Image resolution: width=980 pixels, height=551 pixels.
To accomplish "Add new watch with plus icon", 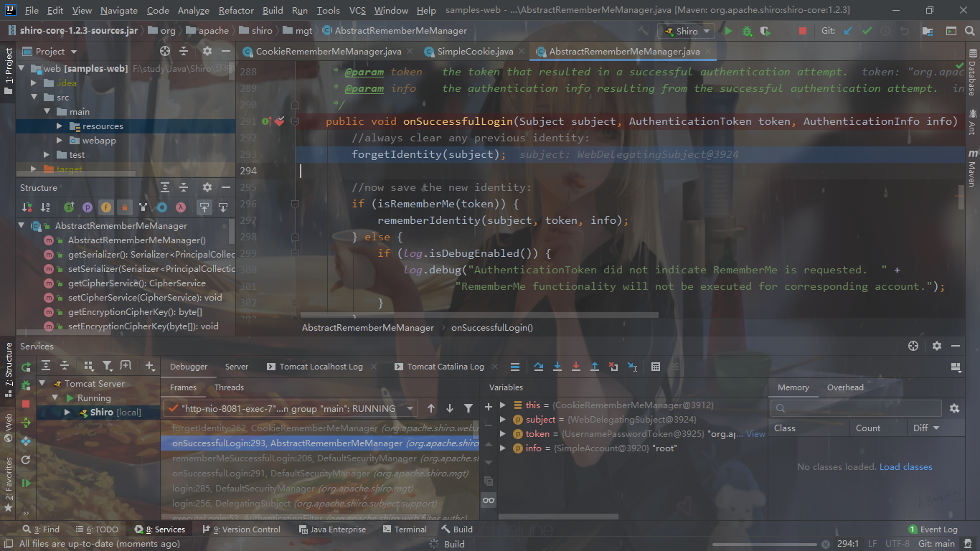I will (x=489, y=406).
